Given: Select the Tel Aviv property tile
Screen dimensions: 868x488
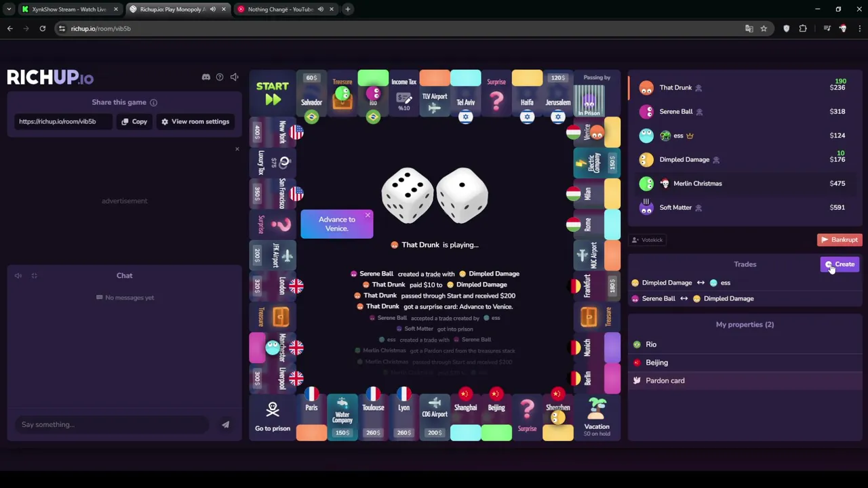Looking at the screenshot, I should click(x=466, y=94).
